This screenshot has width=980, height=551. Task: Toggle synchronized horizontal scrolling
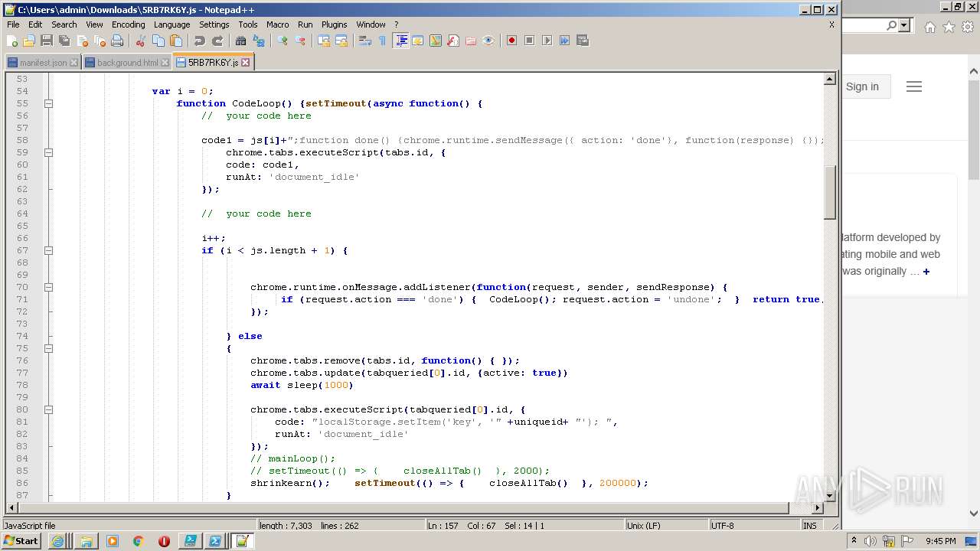pos(341,41)
